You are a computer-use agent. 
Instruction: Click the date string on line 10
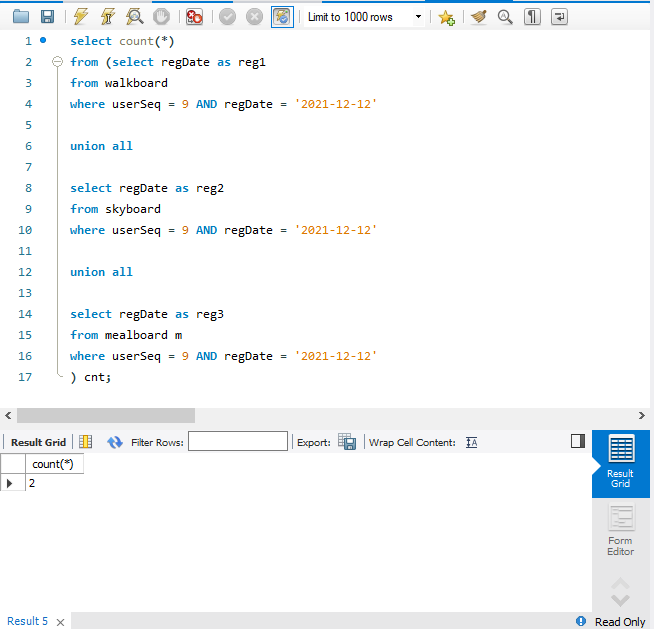pyautogui.click(x=336, y=230)
